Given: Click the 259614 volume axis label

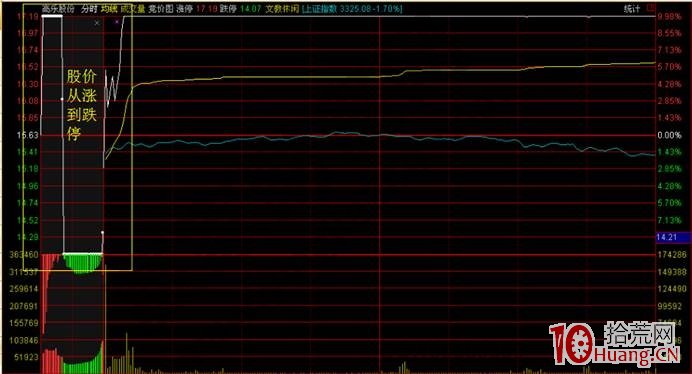Looking at the screenshot, I should (x=23, y=289).
